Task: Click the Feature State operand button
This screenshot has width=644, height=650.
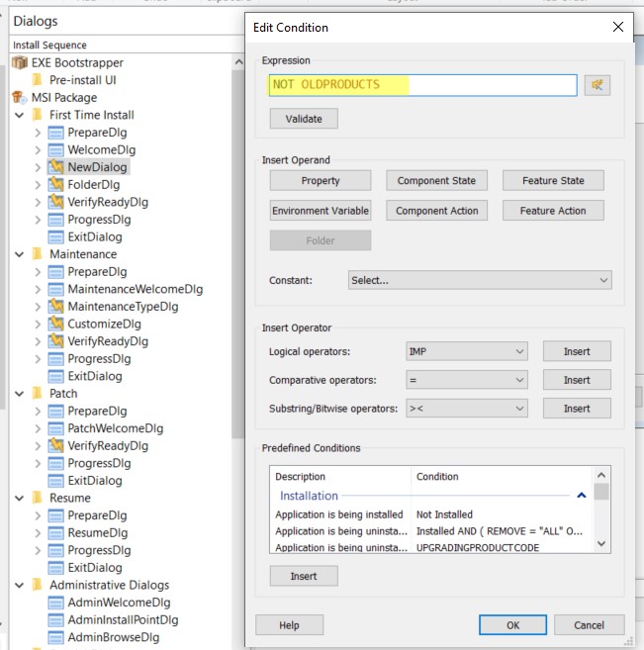Action: pos(552,181)
